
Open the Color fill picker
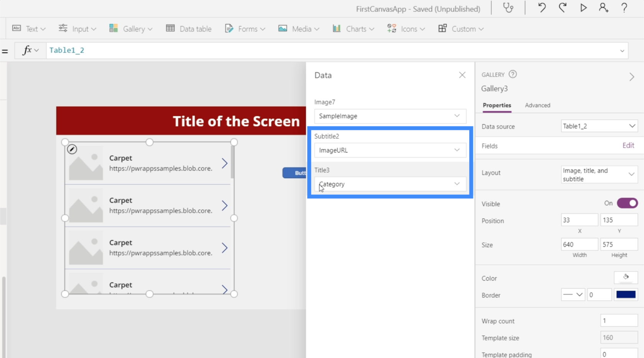click(x=626, y=278)
